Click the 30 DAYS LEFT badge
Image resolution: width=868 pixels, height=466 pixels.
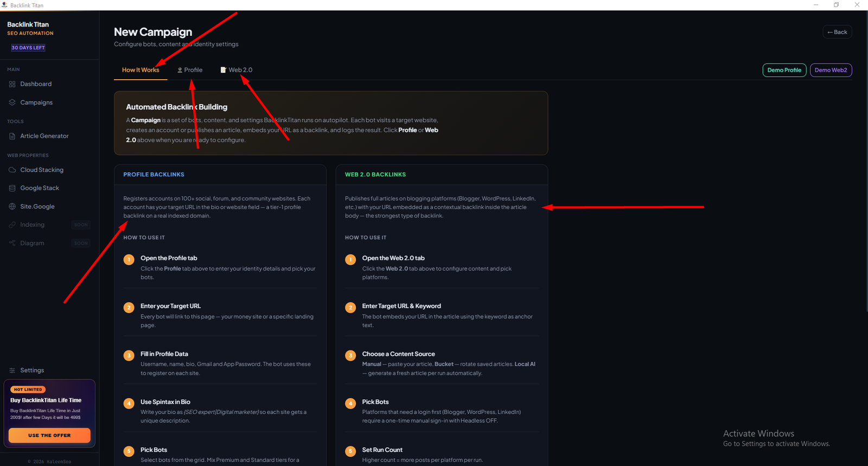[28, 48]
